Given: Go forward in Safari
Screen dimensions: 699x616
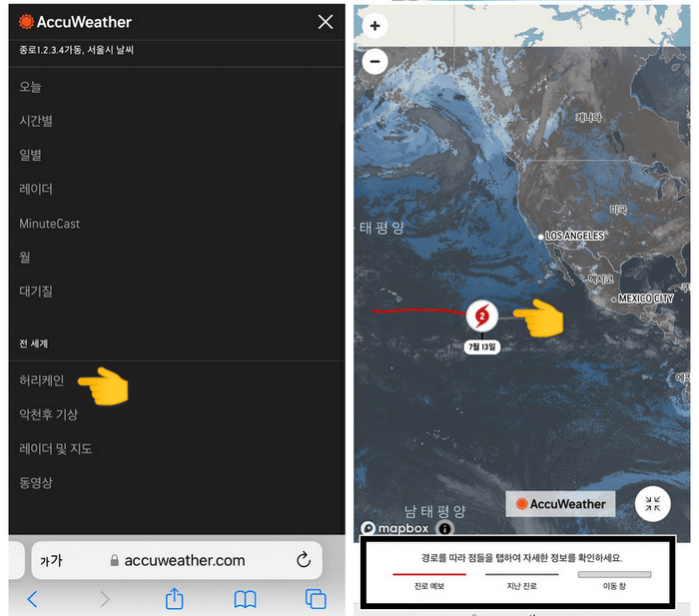Looking at the screenshot, I should (x=105, y=599).
